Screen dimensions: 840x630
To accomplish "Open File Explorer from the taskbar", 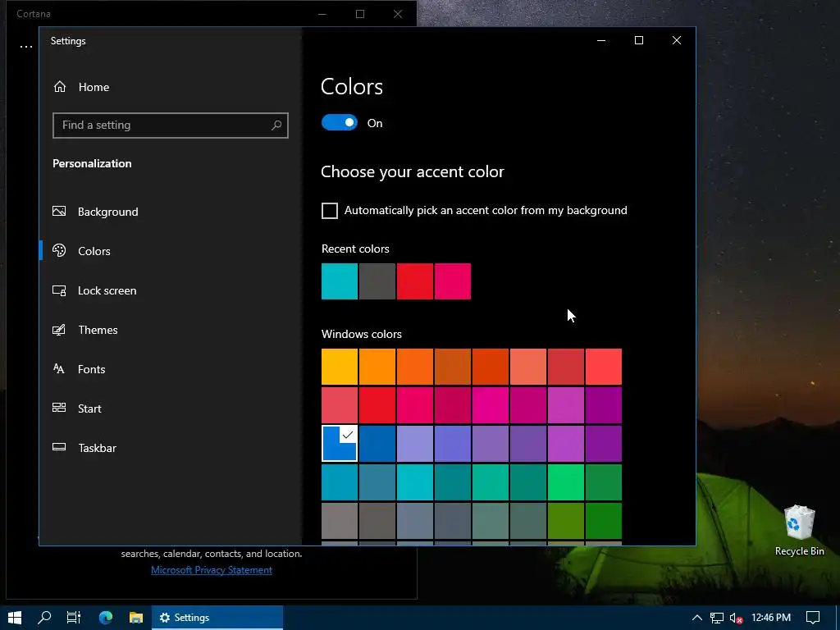I will tap(136, 618).
